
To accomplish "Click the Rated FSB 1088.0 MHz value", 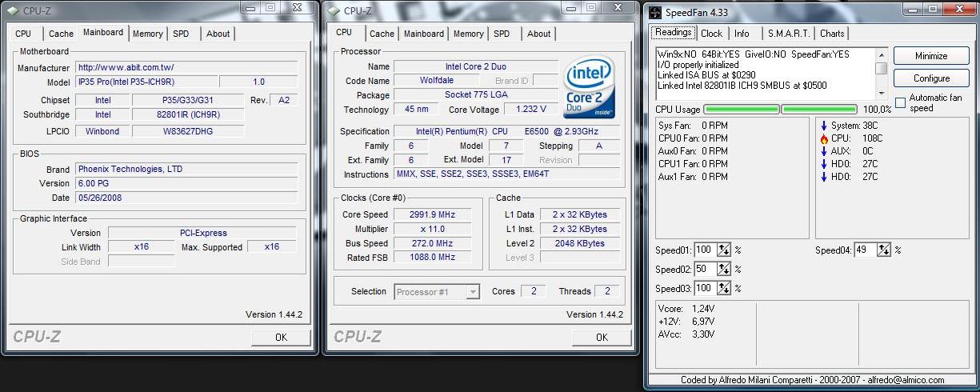I will pos(431,258).
